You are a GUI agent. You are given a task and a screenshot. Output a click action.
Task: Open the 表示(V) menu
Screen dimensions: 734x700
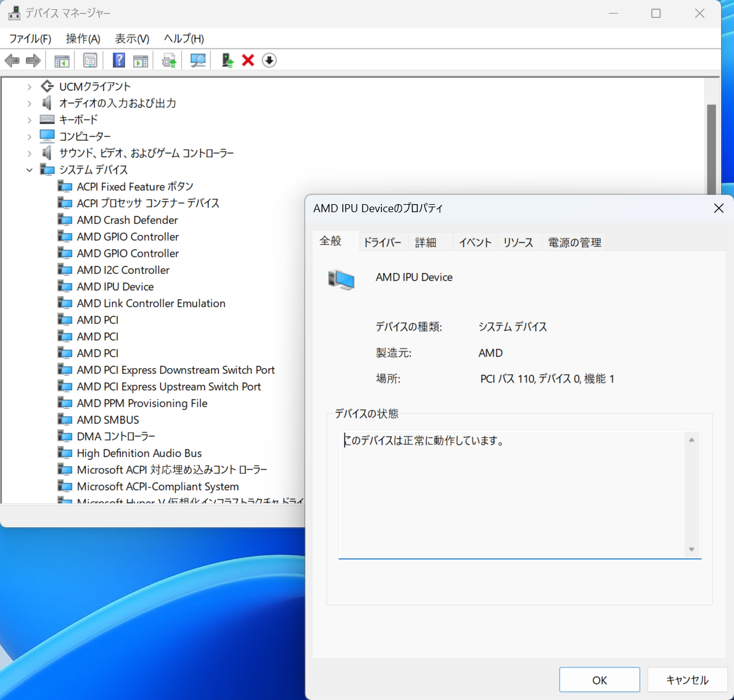pos(132,38)
